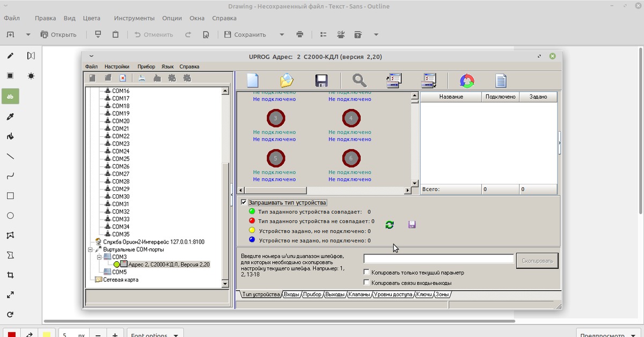Select the Paint bucket fill tool
Screen dimensions: 644x337
10,136
